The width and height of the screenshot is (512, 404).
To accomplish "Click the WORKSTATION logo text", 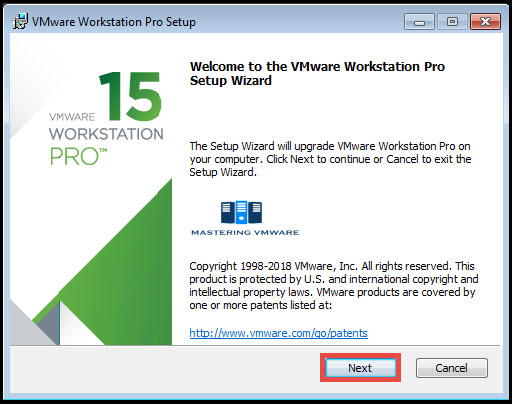I will point(106,134).
